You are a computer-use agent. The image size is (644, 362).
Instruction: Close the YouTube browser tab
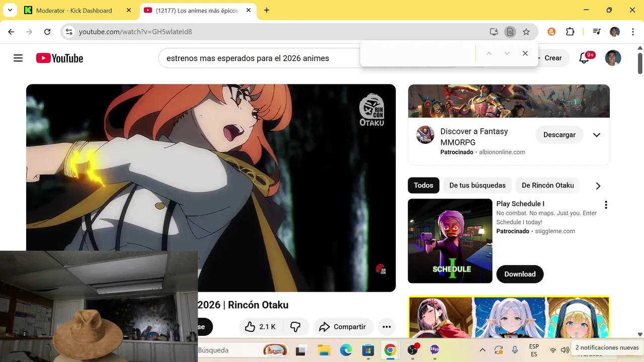pyautogui.click(x=249, y=10)
